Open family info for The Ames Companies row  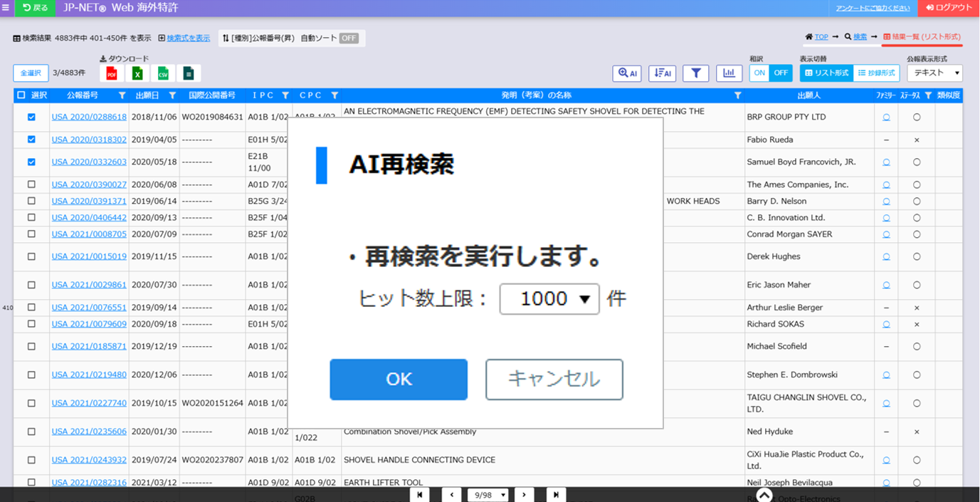pos(886,184)
